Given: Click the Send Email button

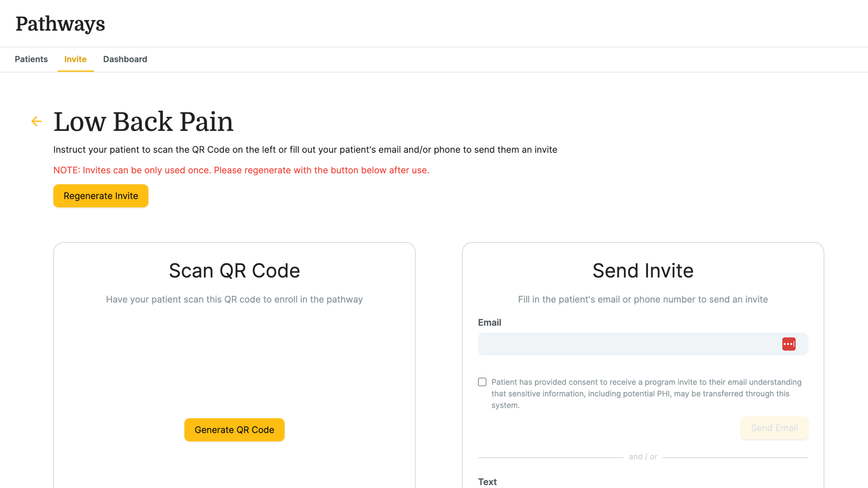Looking at the screenshot, I should click(x=774, y=428).
